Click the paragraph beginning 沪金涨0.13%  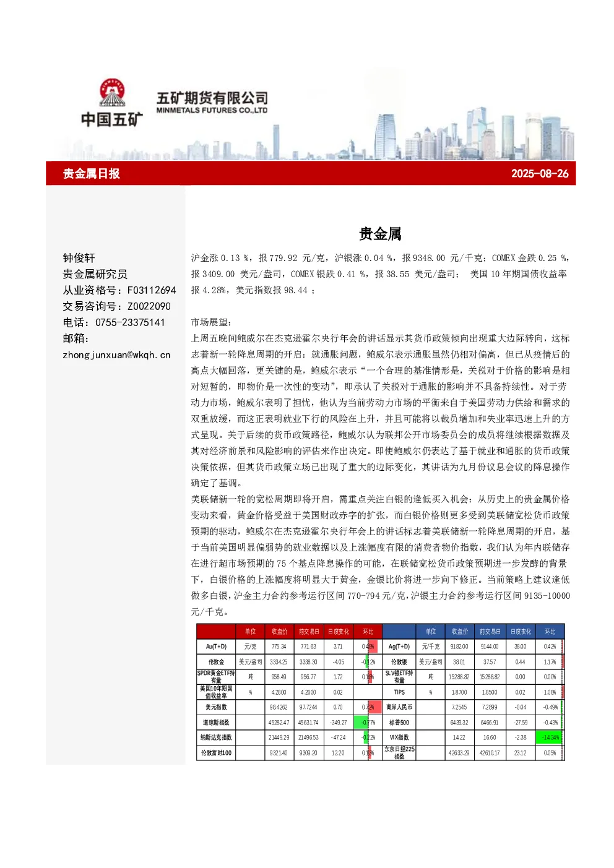click(x=380, y=274)
